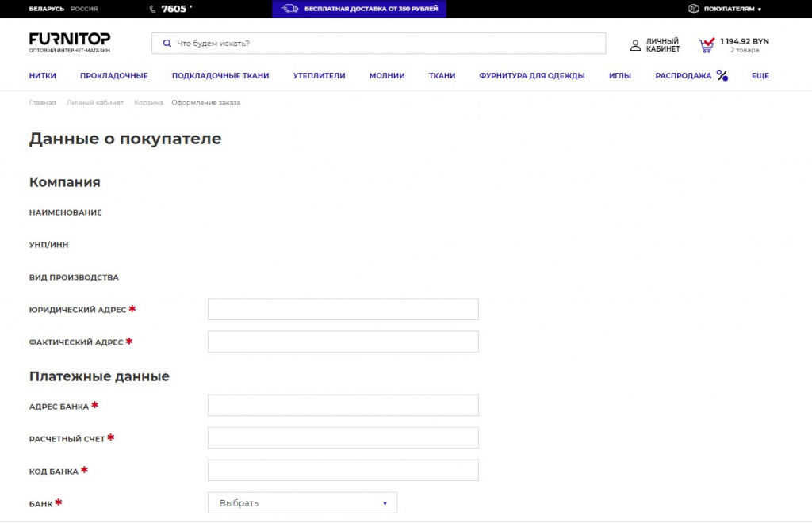Viewport: 812px width, 523px height.
Task: Switch region to Россия
Action: [x=84, y=9]
